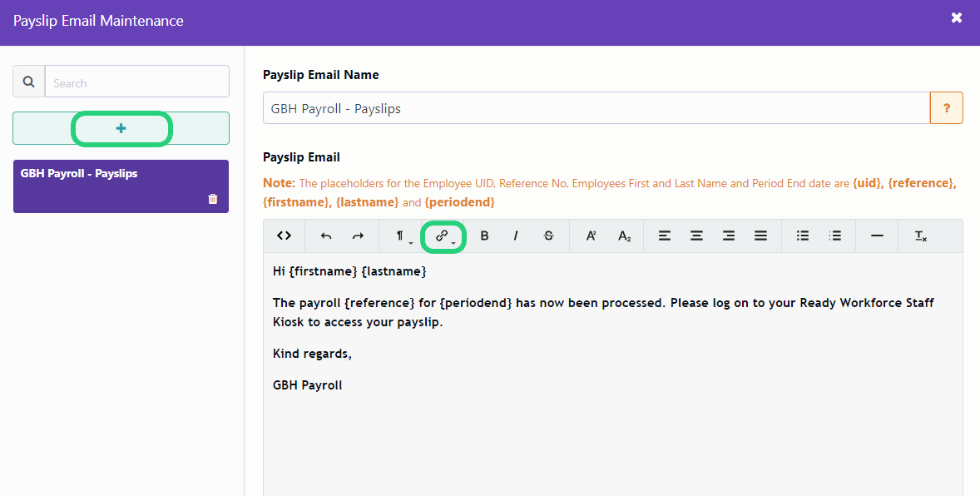Insert a horizontal rule
The image size is (980, 496).
coord(877,236)
